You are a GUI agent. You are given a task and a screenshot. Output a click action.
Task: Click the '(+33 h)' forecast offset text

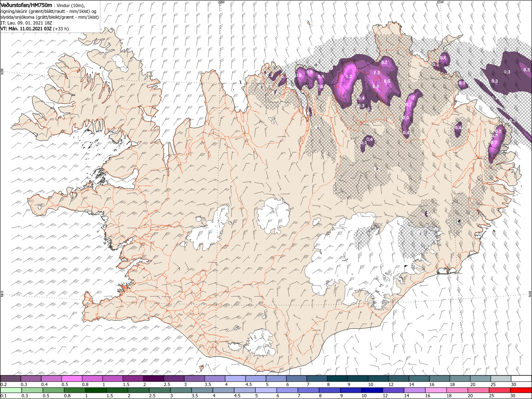[61, 29]
